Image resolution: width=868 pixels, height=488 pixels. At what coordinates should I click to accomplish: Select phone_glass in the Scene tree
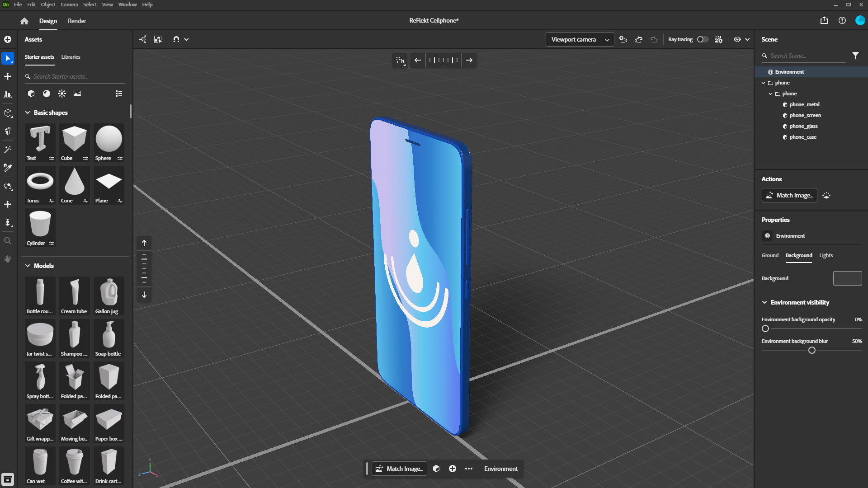point(803,126)
